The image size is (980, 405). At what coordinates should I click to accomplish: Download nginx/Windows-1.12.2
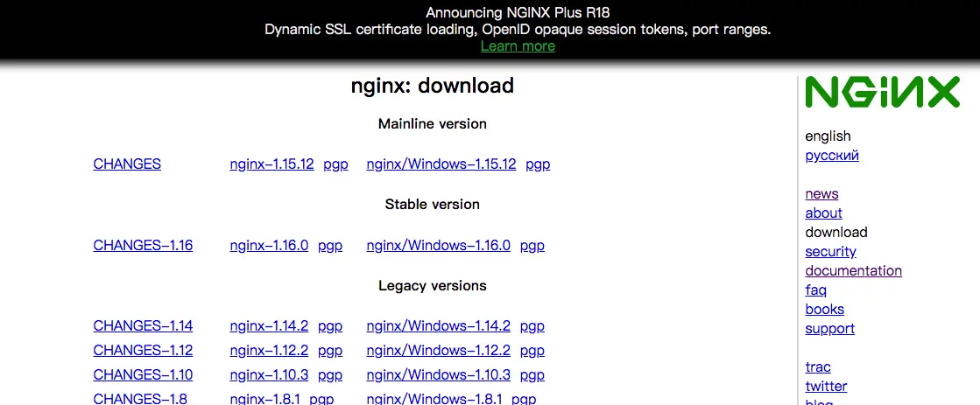pos(438,350)
